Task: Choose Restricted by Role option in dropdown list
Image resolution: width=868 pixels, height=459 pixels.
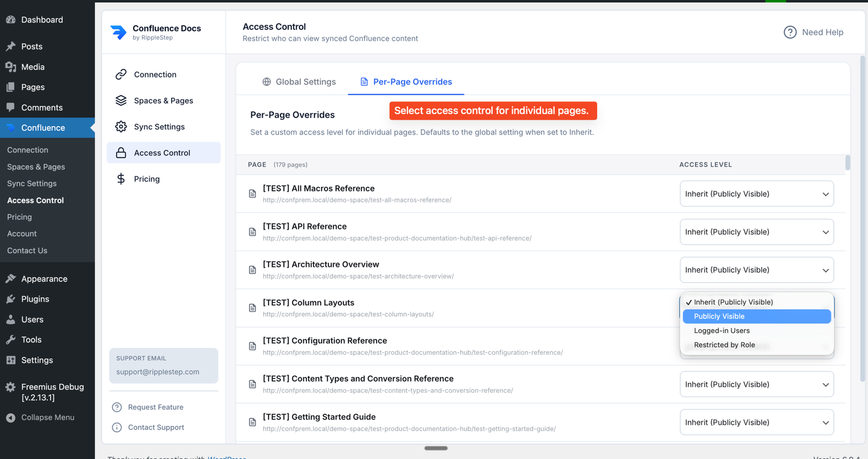Action: coord(757,345)
